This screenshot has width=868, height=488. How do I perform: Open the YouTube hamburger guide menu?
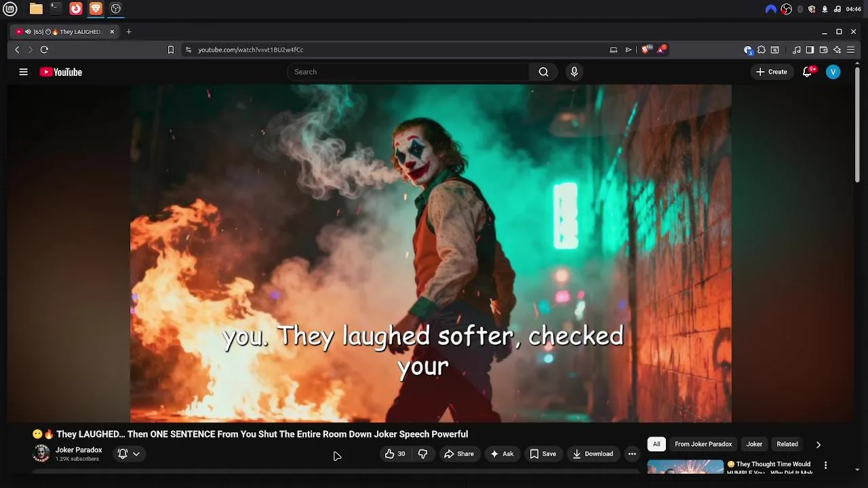pyautogui.click(x=23, y=72)
